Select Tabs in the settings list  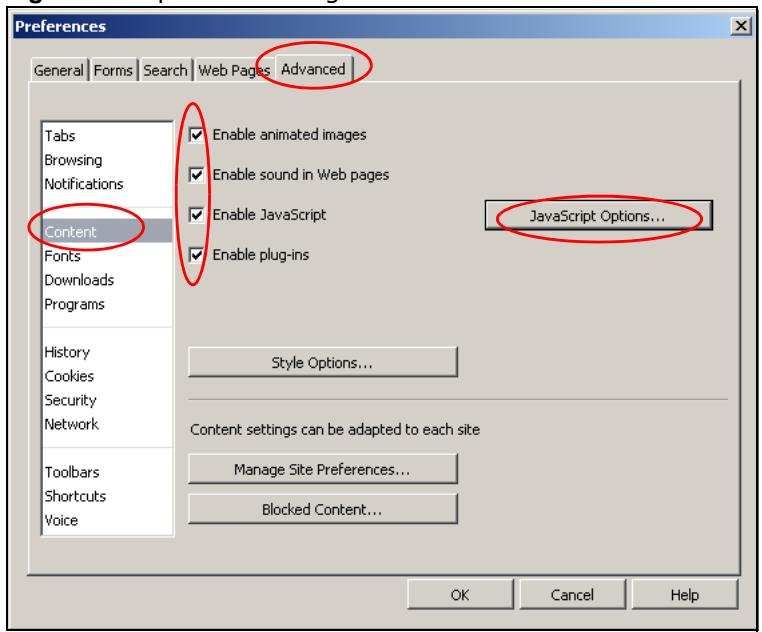(x=107, y=136)
